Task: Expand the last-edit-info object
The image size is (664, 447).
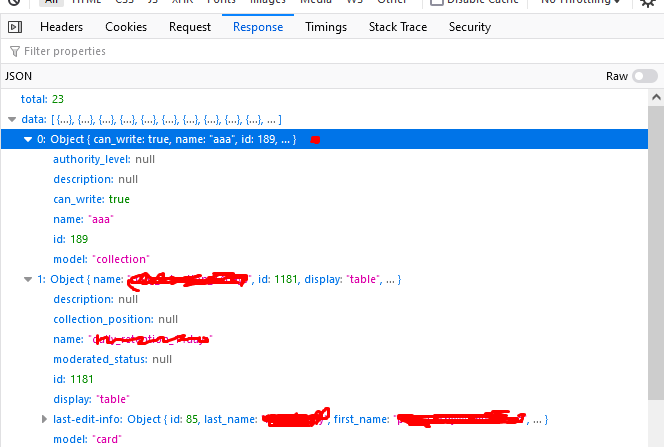Action: [44, 419]
